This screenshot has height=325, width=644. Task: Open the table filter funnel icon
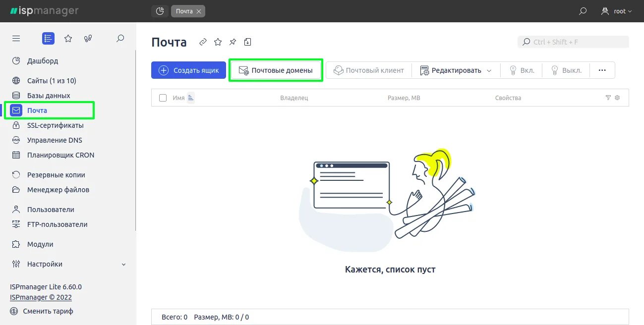click(608, 98)
